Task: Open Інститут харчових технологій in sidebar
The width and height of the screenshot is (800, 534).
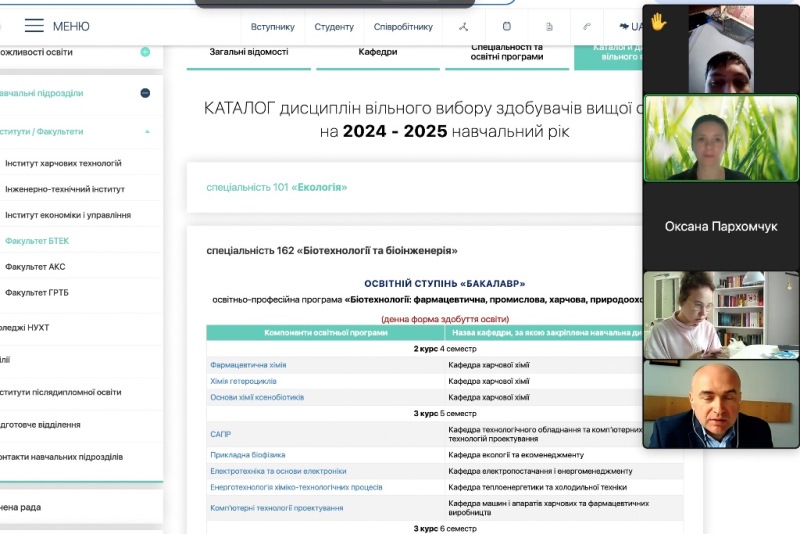Action: coord(63,163)
